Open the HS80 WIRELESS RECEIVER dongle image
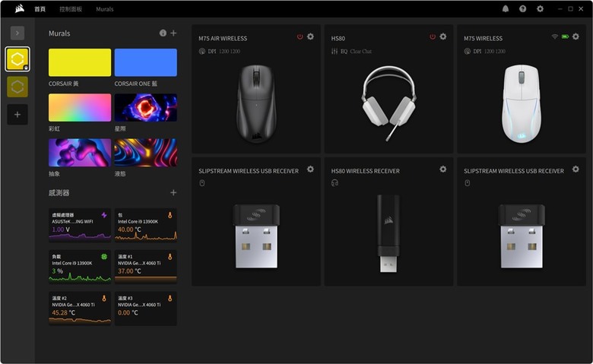The height and width of the screenshot is (364, 593). (388, 233)
